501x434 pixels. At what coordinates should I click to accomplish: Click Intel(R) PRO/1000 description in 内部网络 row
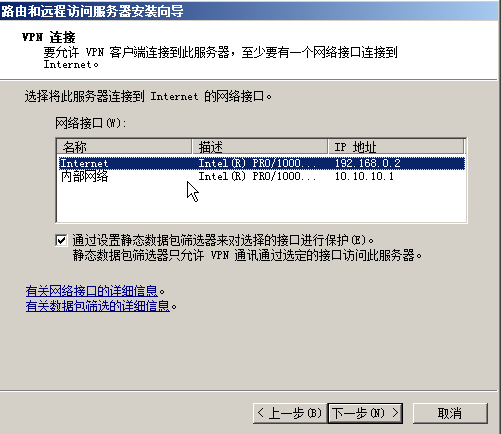257,176
